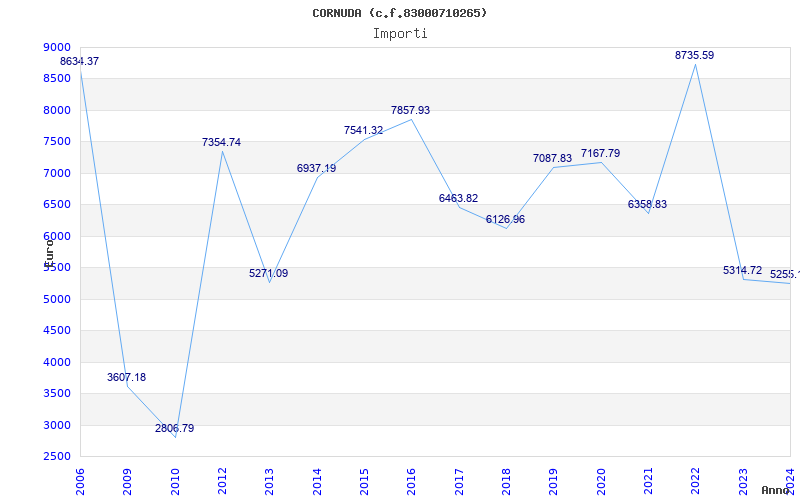Click the data label 7541.32
This screenshot has height=500, width=800.
click(363, 131)
